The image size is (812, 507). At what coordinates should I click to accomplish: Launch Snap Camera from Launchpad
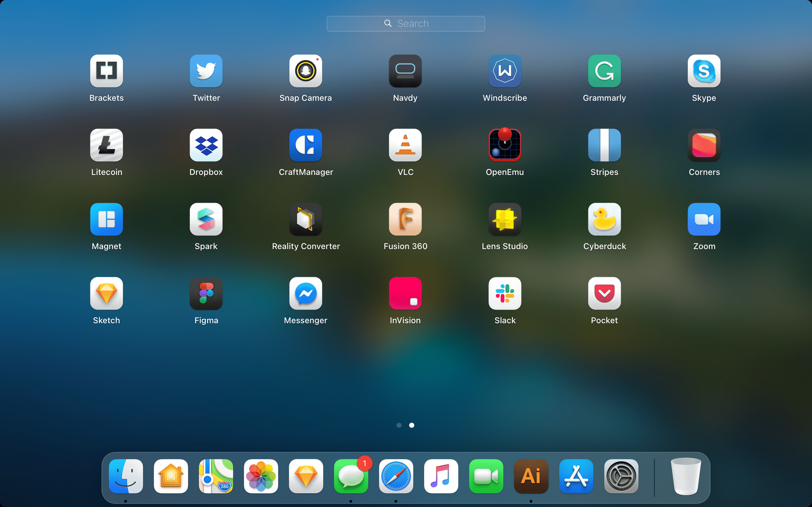point(306,71)
